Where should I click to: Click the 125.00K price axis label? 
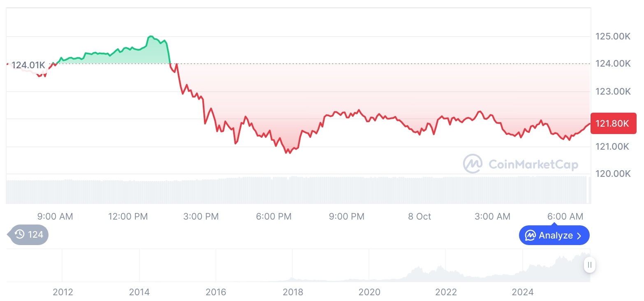tap(613, 37)
